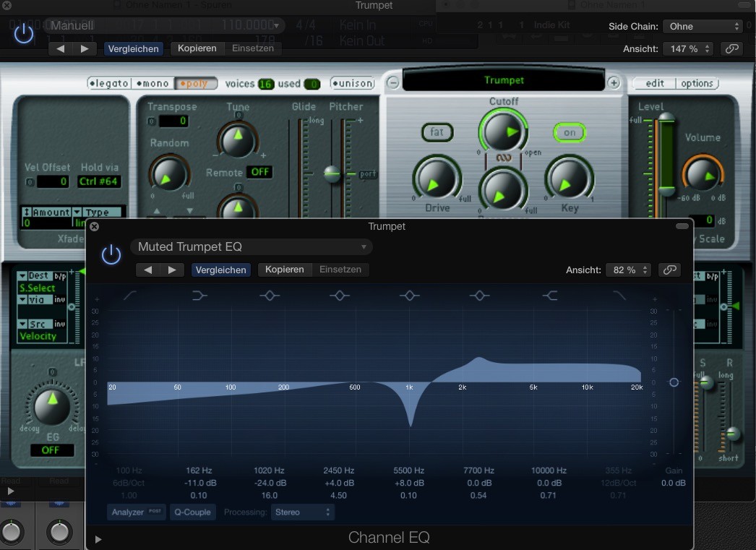
Task: Enable mono mode
Action: click(153, 83)
